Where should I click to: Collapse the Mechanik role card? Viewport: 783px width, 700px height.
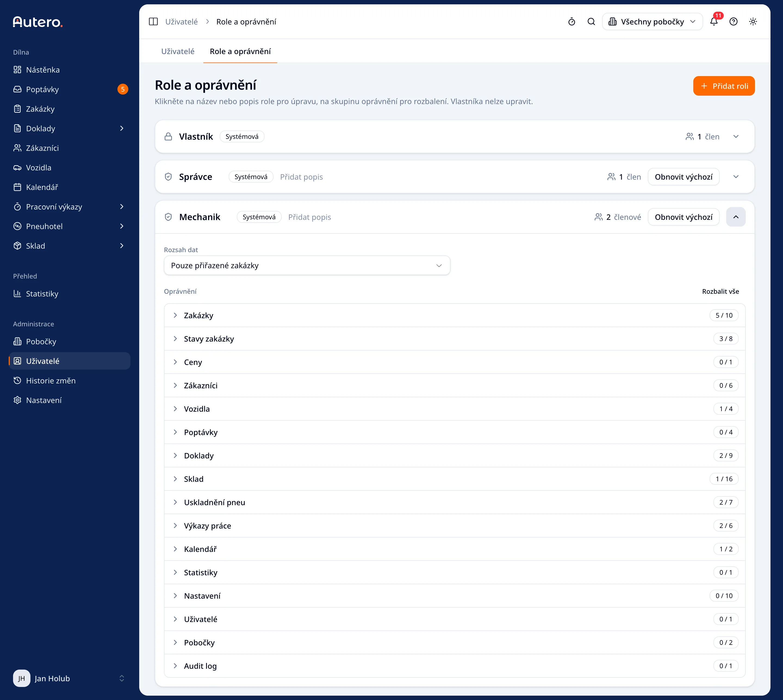click(736, 217)
